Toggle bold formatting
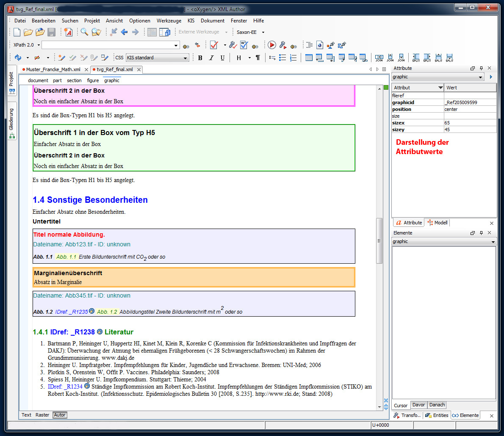504x436 pixels. coord(200,58)
